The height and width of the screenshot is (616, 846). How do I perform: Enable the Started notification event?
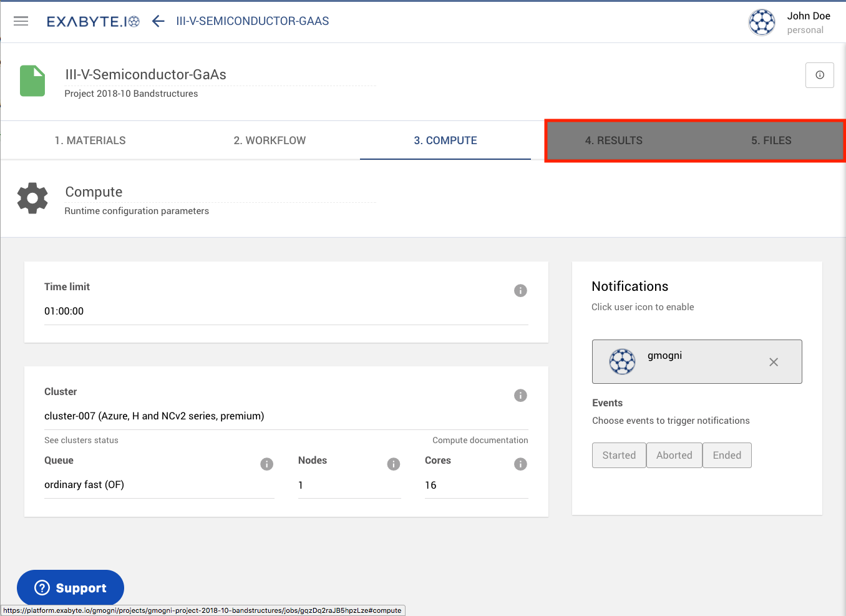[618, 455]
